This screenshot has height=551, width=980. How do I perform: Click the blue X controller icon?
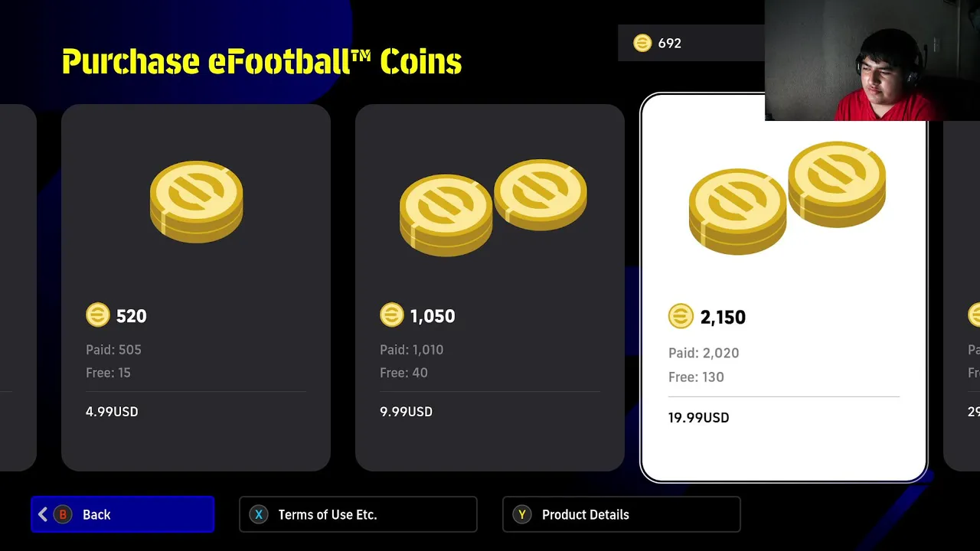pos(259,515)
